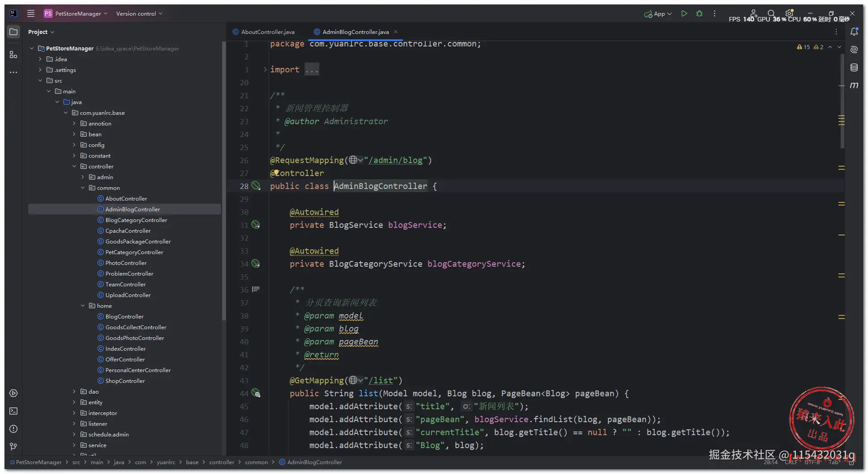
Task: Close the AdminBlogController.java tab
Action: tap(396, 32)
